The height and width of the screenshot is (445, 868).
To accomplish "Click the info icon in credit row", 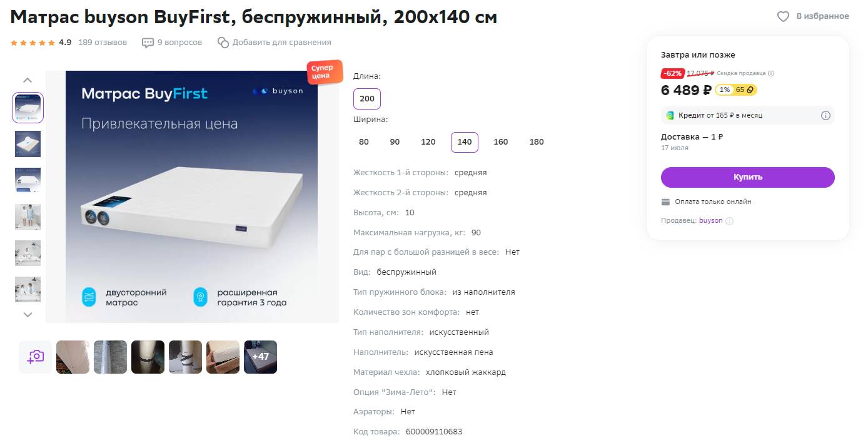I will [x=825, y=115].
